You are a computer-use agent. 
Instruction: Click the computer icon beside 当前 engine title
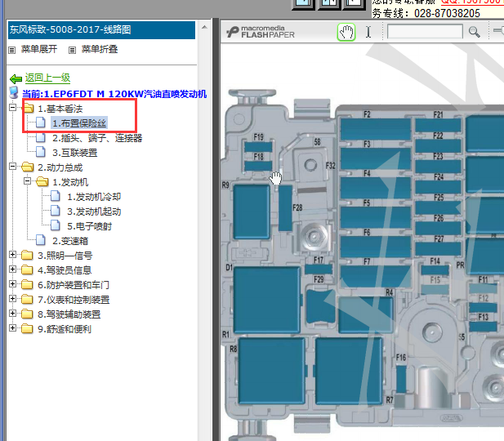tap(14, 92)
